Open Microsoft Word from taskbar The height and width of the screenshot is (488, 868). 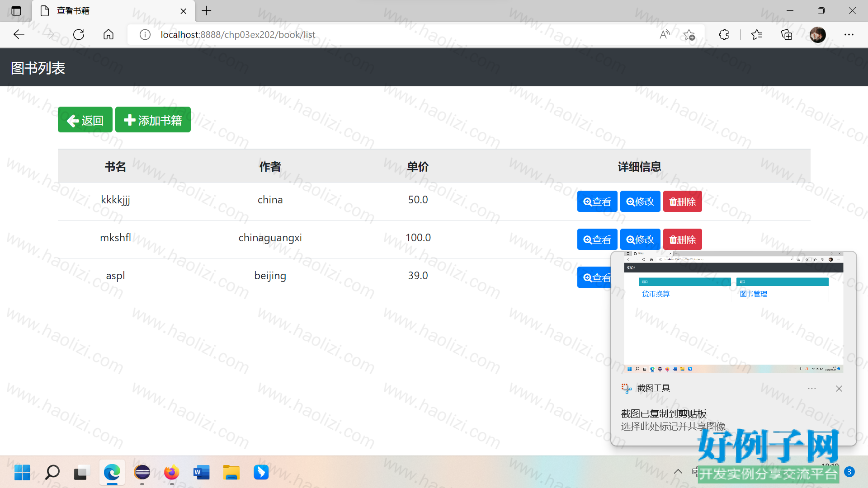click(201, 473)
